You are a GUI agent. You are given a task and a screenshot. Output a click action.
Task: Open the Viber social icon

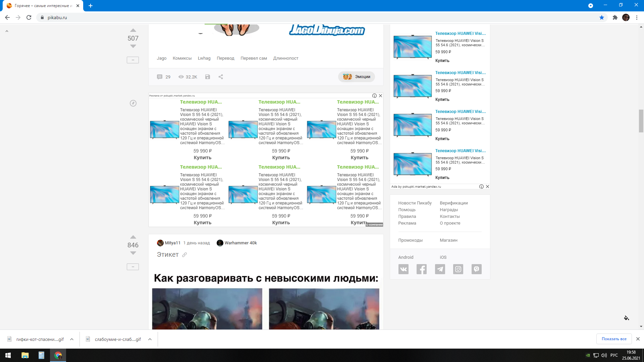476,269
